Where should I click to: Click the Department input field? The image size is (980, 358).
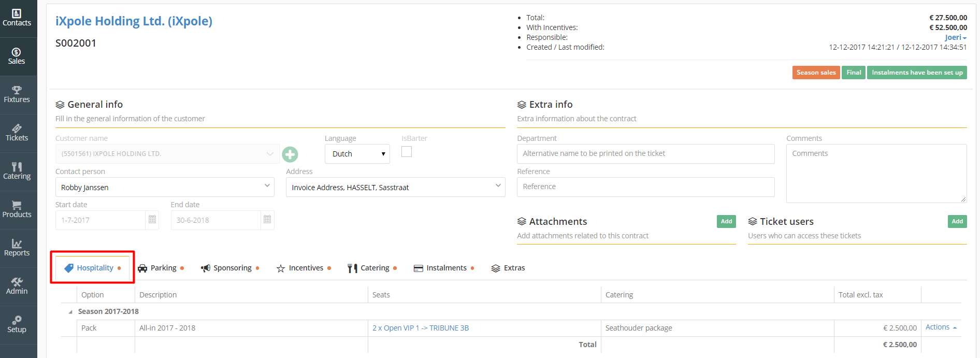646,154
